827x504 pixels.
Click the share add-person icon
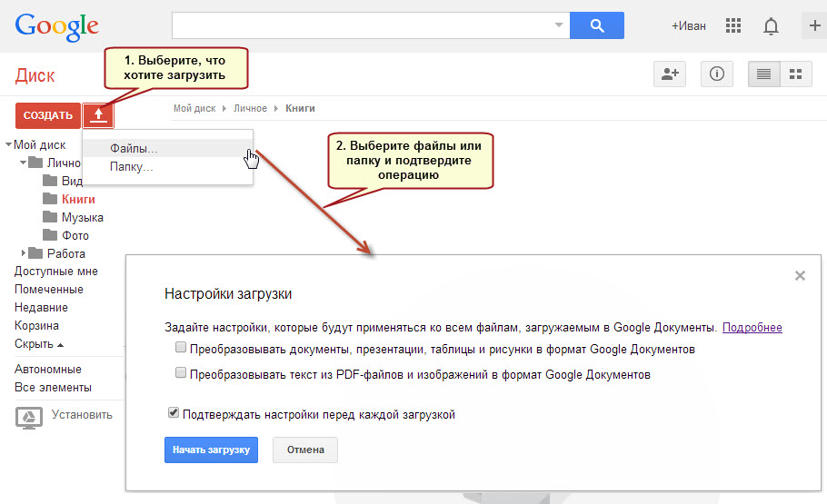[670, 74]
